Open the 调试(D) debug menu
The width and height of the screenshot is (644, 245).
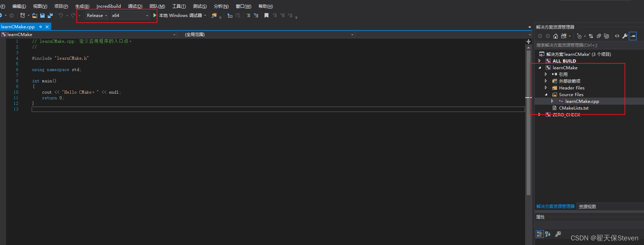135,6
